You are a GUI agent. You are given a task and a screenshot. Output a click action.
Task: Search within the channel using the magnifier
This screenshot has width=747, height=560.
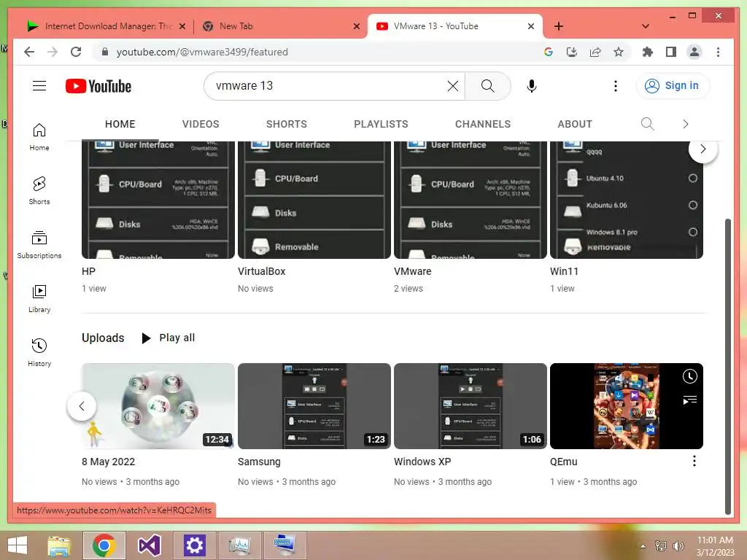(647, 124)
